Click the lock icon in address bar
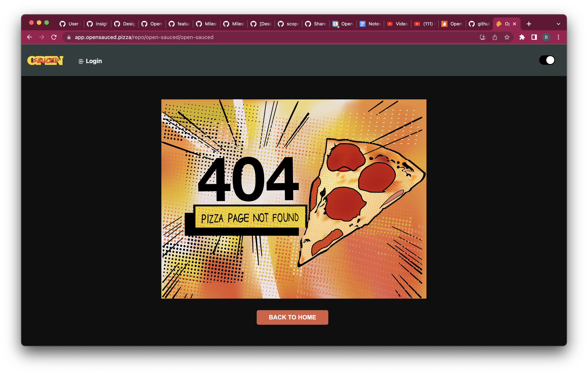Image resolution: width=588 pixels, height=374 pixels. pyautogui.click(x=69, y=37)
